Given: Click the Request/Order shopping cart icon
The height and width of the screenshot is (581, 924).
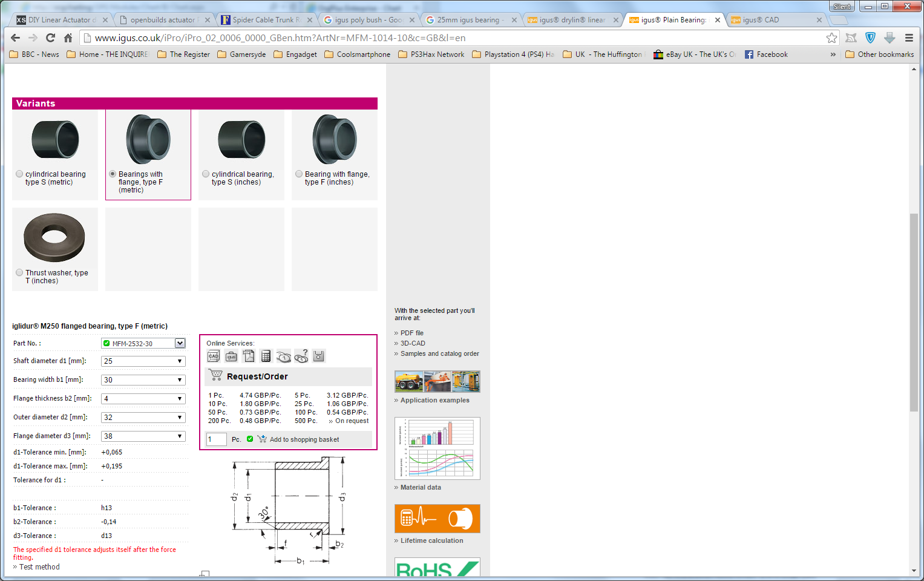Looking at the screenshot, I should tap(215, 375).
